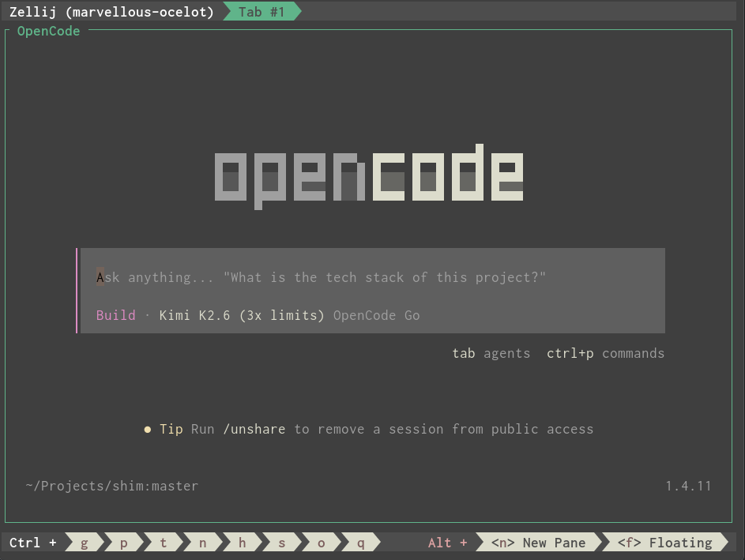Click the shim:master branch path label
745x560 pixels.
pos(112,486)
